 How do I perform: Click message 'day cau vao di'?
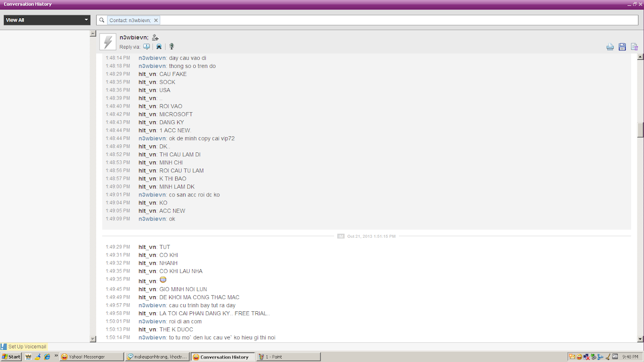pos(188,58)
